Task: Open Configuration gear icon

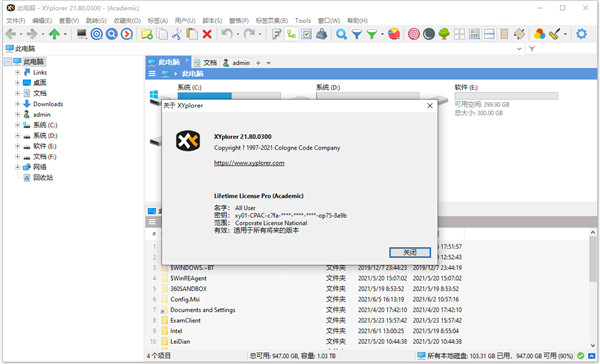Action: [x=581, y=34]
